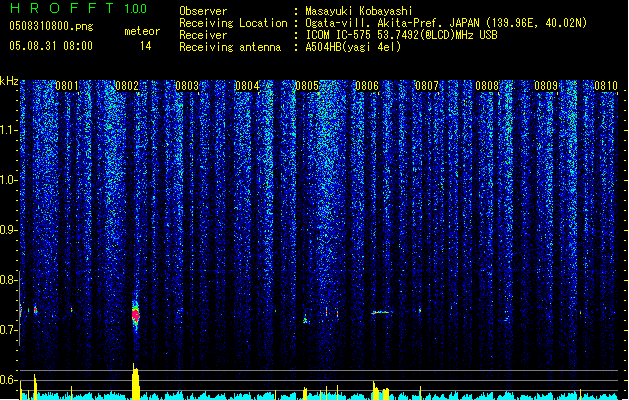
Task: Click the 1.1 kHz axis label
Action: pos(7,130)
